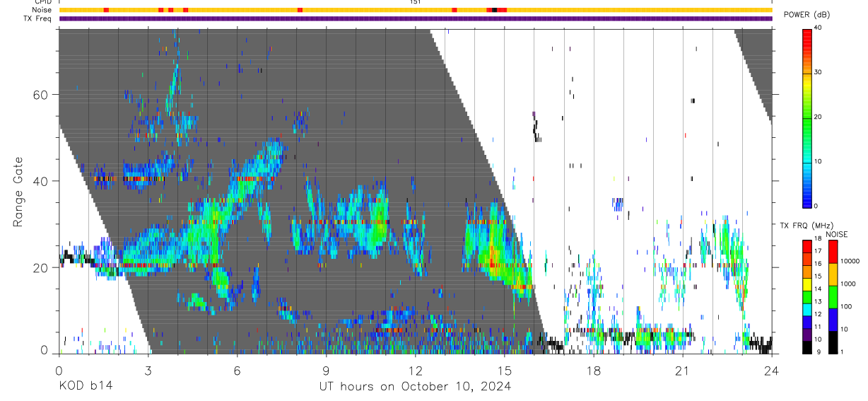Click the x-axis tick label '12'

click(x=416, y=371)
